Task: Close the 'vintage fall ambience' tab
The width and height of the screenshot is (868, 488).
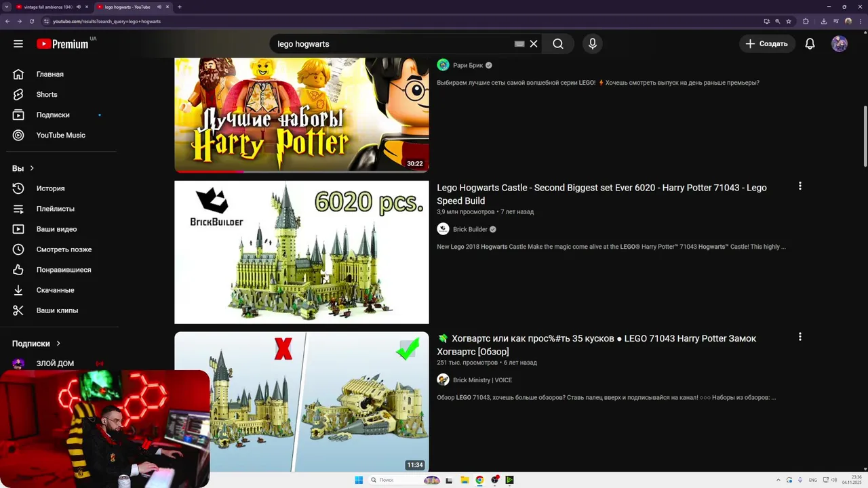Action: (x=87, y=7)
